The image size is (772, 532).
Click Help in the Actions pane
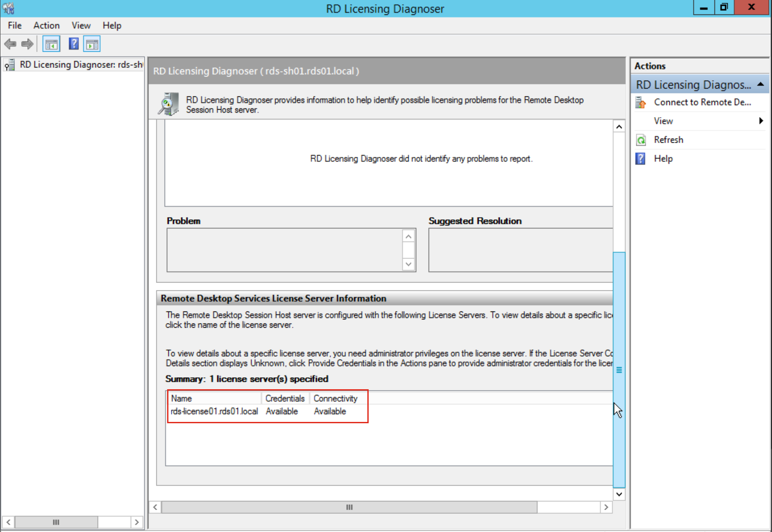[x=663, y=158]
